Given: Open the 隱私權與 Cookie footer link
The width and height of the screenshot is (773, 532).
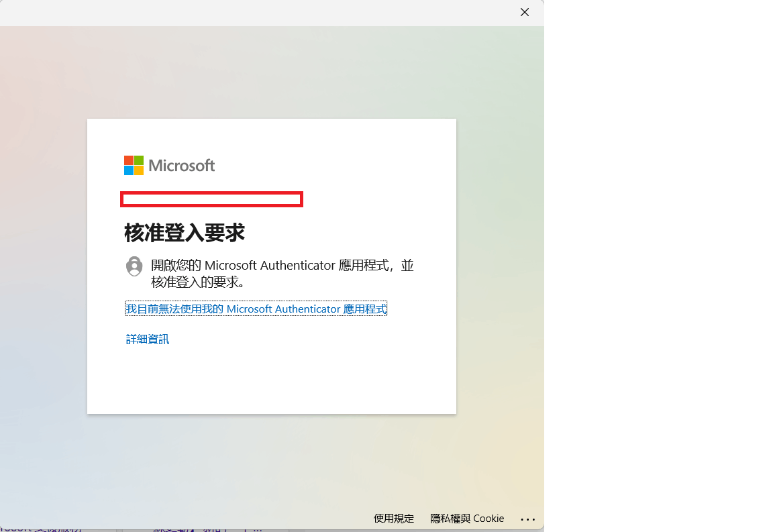Looking at the screenshot, I should coord(467,518).
